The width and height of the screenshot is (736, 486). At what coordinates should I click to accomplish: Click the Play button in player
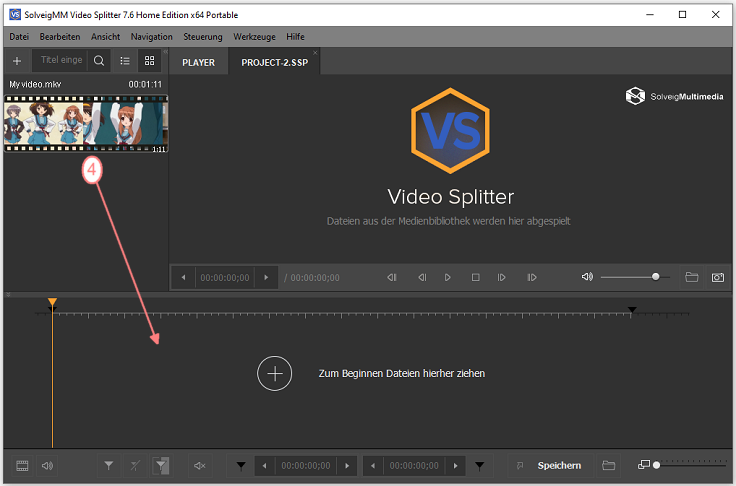click(x=448, y=278)
